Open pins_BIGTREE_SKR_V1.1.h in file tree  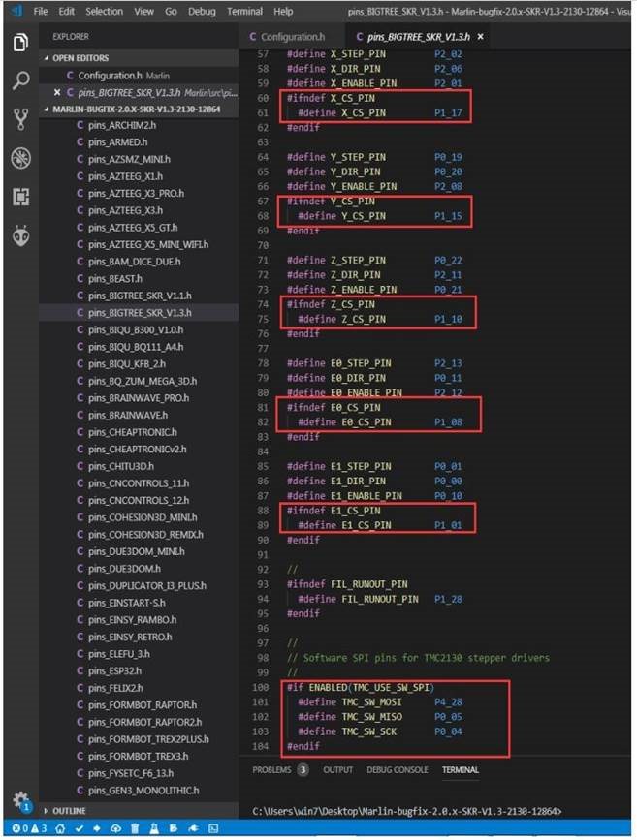tap(139, 296)
